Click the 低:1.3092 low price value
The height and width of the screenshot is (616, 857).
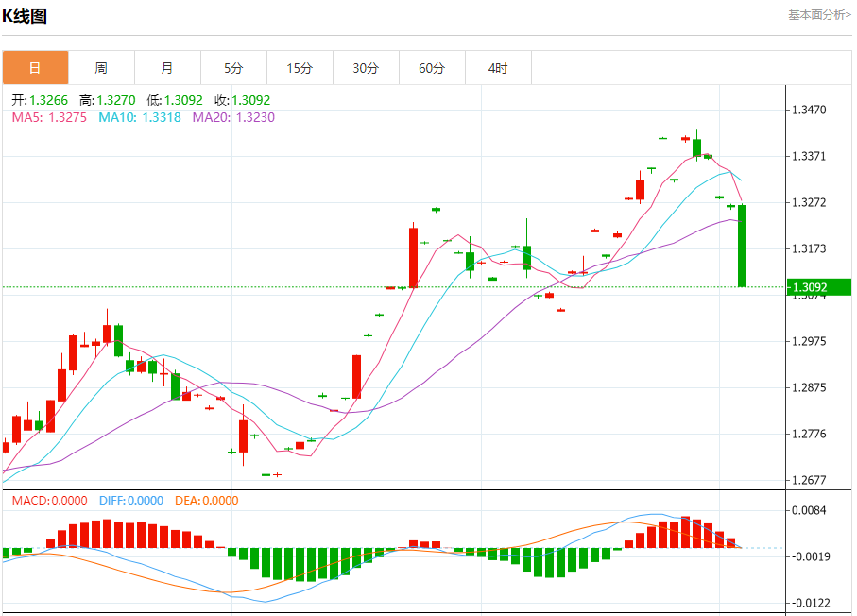click(x=175, y=100)
